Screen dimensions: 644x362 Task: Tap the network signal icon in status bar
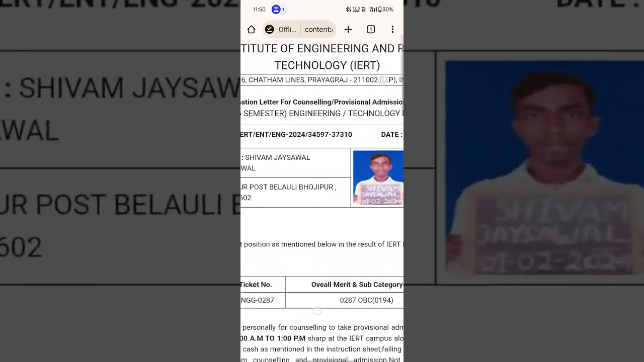pyautogui.click(x=373, y=10)
